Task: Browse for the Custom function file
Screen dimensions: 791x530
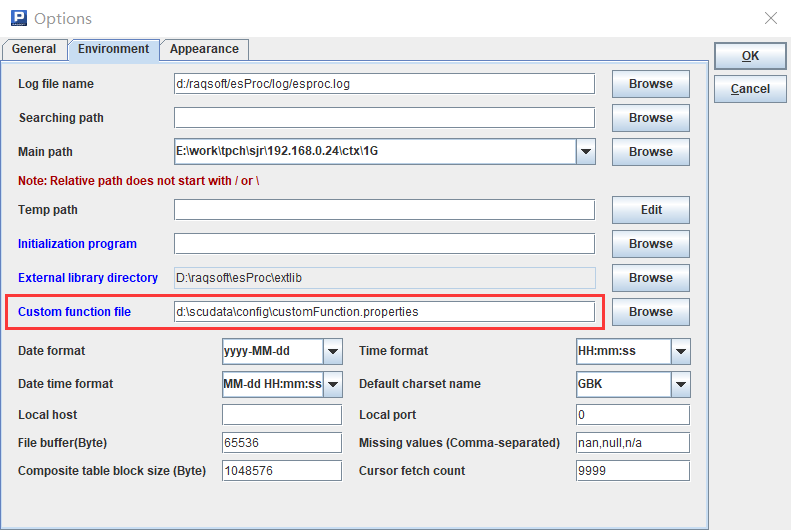Action: point(650,312)
